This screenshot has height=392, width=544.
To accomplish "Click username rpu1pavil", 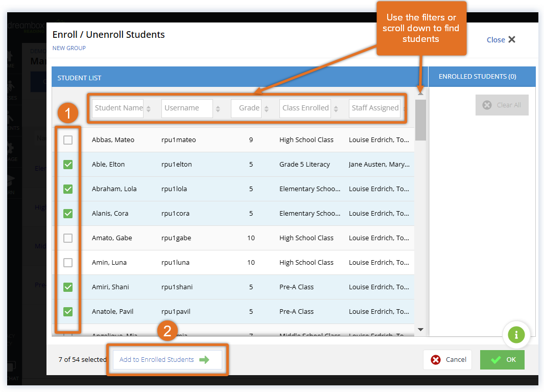I will click(x=176, y=312).
